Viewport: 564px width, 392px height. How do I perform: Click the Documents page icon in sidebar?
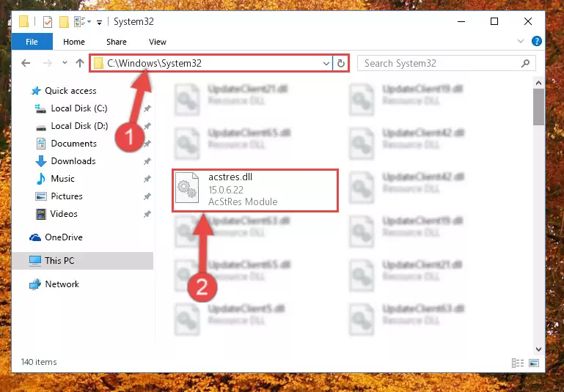pos(41,144)
